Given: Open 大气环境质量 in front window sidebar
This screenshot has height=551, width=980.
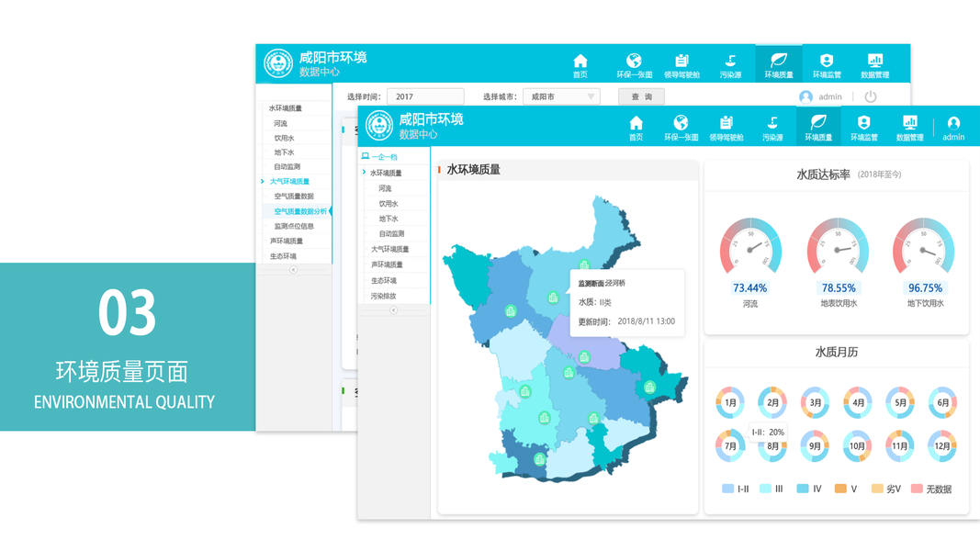Looking at the screenshot, I should click(x=389, y=249).
